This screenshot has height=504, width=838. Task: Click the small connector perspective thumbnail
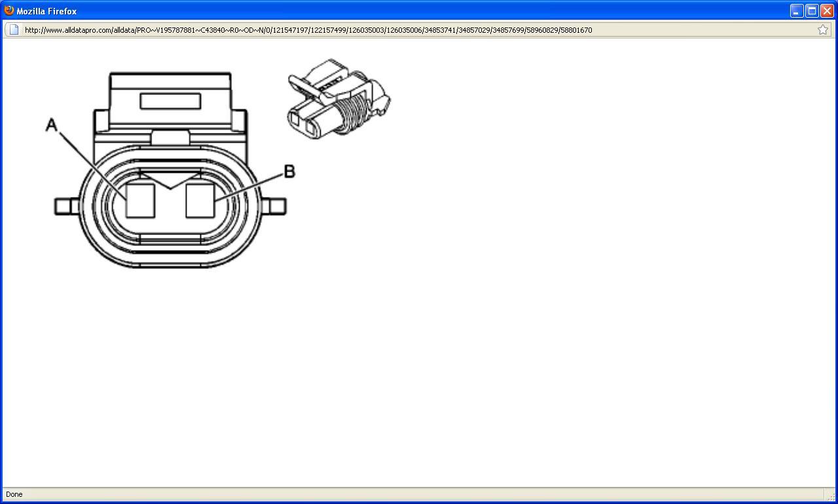338,99
